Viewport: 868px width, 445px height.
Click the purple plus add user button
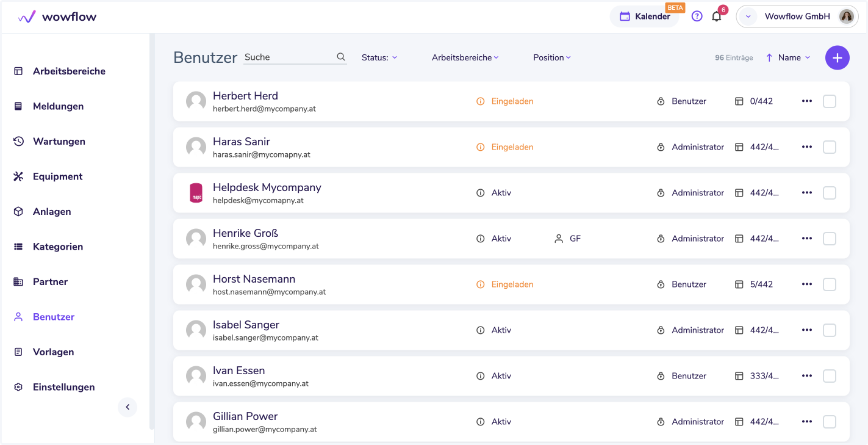(x=838, y=57)
